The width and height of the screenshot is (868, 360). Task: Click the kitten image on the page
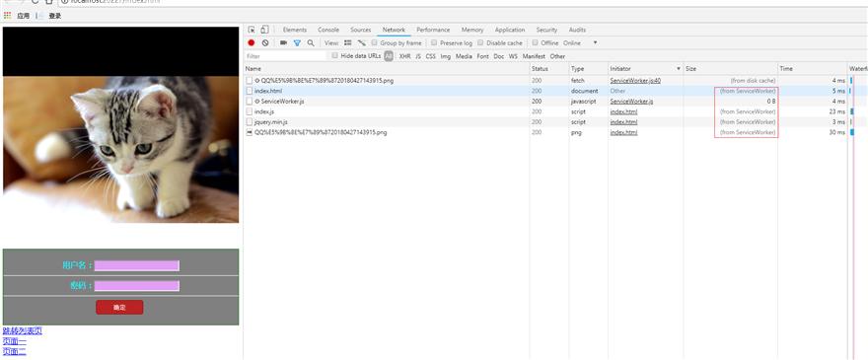pyautogui.click(x=120, y=150)
